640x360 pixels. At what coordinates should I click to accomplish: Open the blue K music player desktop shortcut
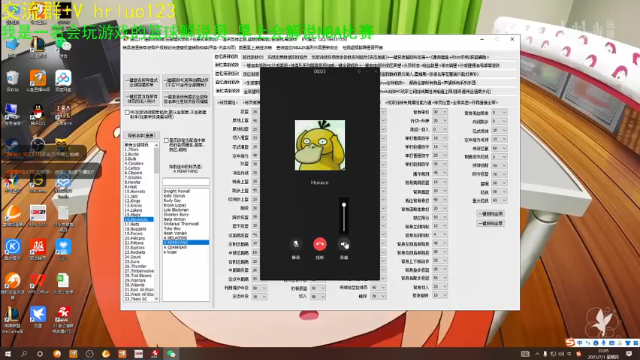tap(12, 249)
